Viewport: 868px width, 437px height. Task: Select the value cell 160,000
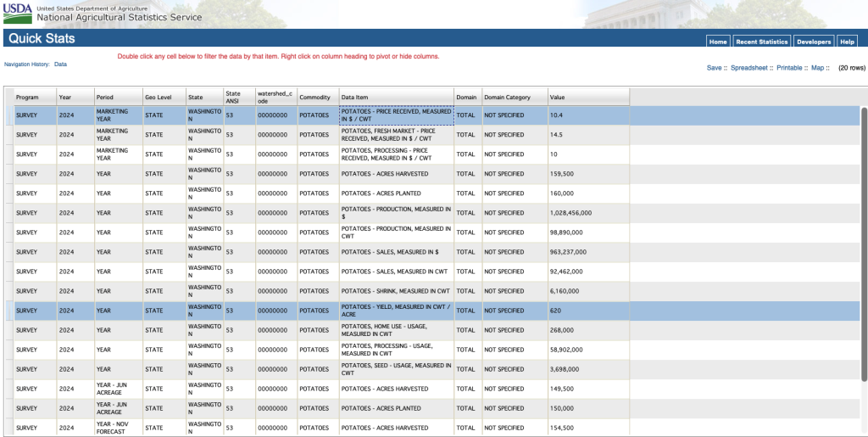pos(588,193)
